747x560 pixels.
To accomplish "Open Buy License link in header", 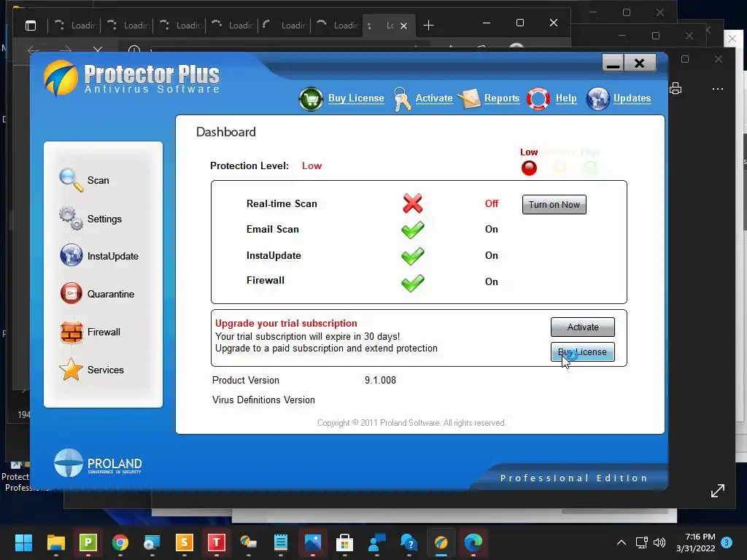I will point(356,98).
